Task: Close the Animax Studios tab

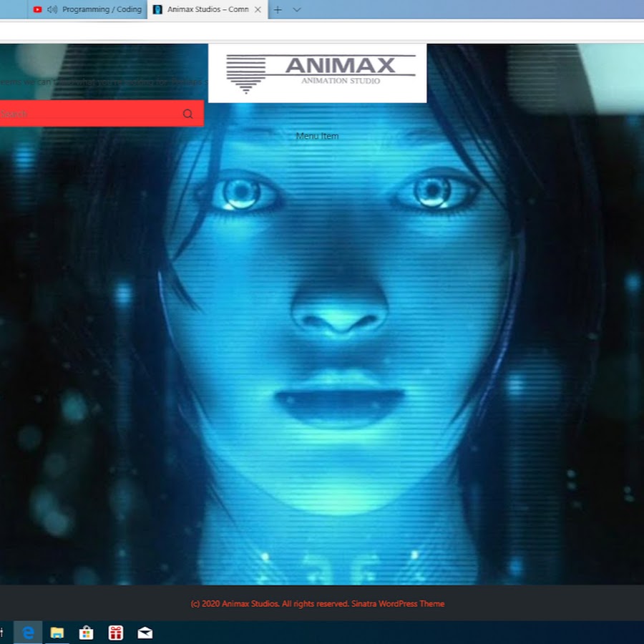Action: tap(258, 9)
